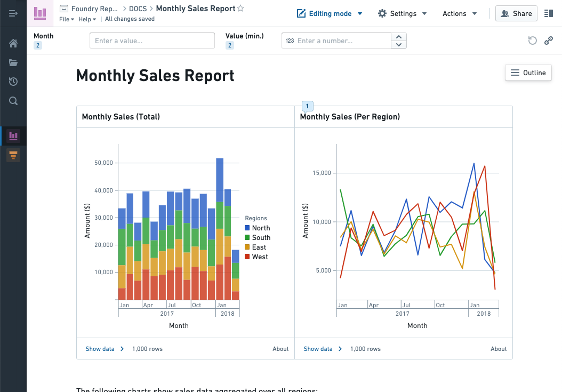Open the orange funnel app in sidebar

point(13,155)
